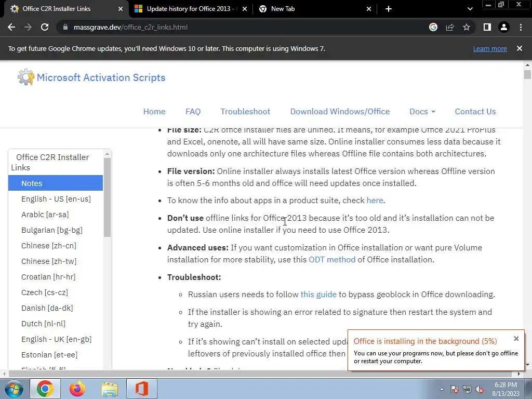Jump to Dutch [nl-nl] section
This screenshot has height=399, width=532.
point(44,324)
